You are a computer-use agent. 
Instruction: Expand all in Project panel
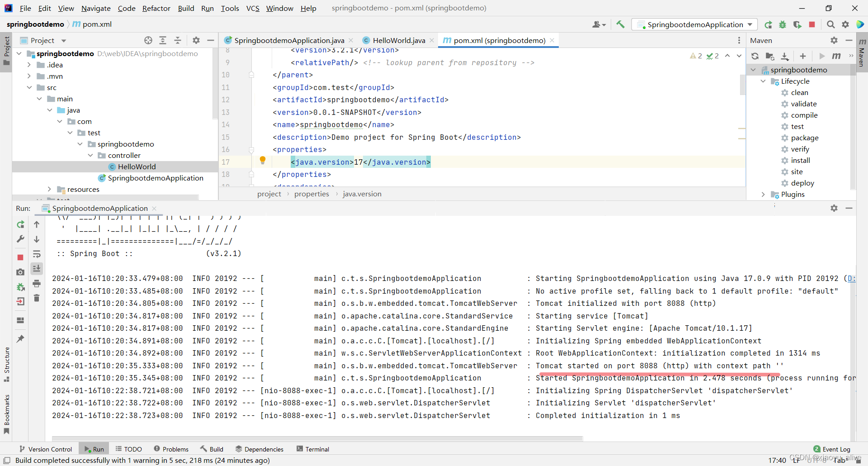click(163, 40)
